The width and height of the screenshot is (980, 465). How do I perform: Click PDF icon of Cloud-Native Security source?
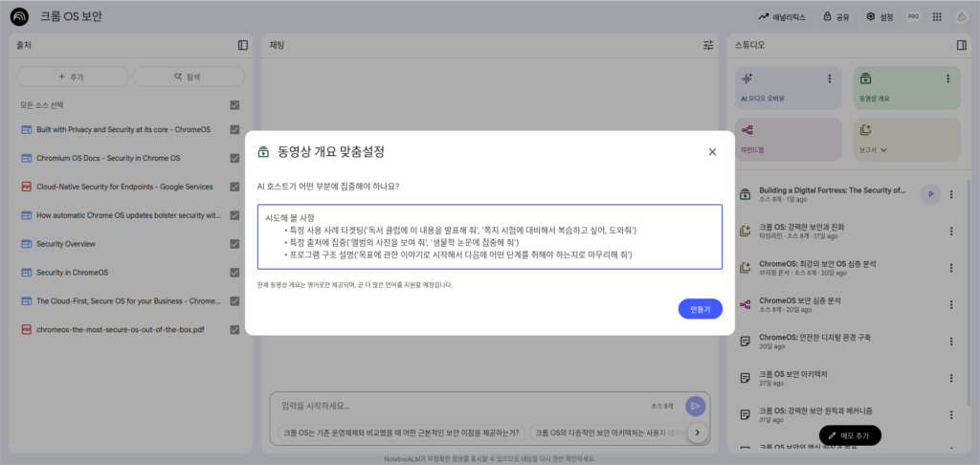(26, 187)
